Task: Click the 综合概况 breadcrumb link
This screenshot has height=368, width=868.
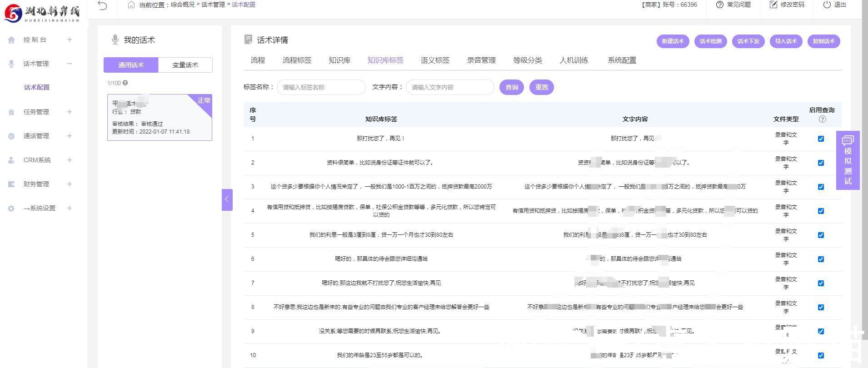Action: [183, 5]
